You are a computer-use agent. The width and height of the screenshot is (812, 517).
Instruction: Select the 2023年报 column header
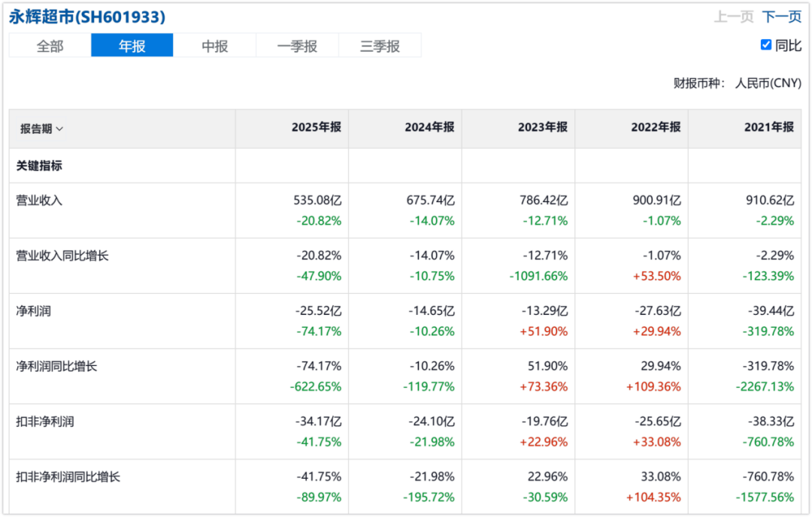543,127
